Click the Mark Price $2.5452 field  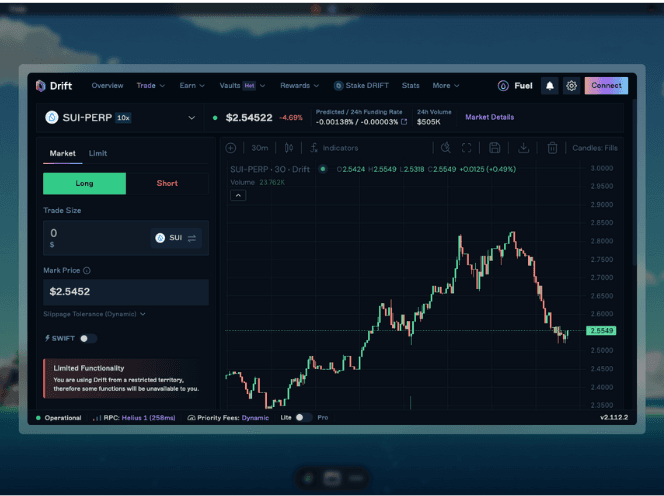(x=126, y=292)
